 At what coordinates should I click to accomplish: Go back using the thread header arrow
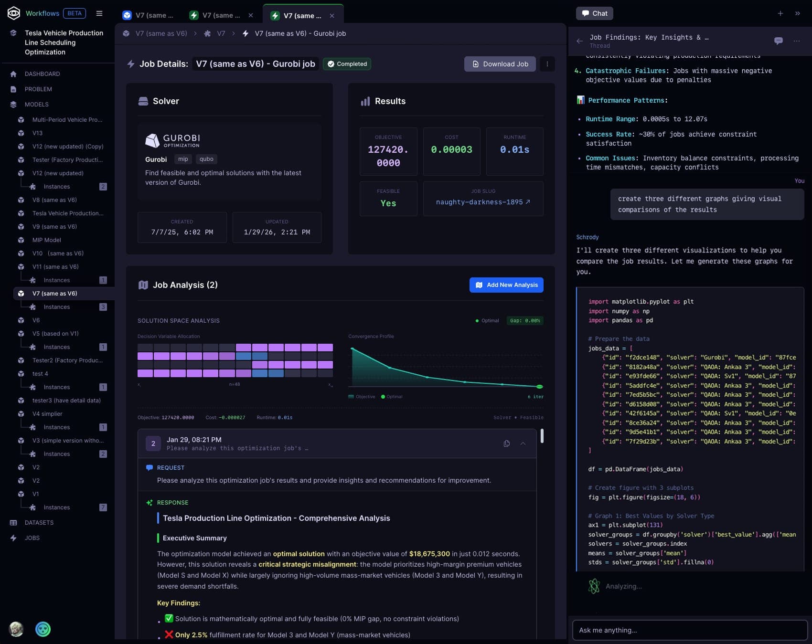coord(579,41)
